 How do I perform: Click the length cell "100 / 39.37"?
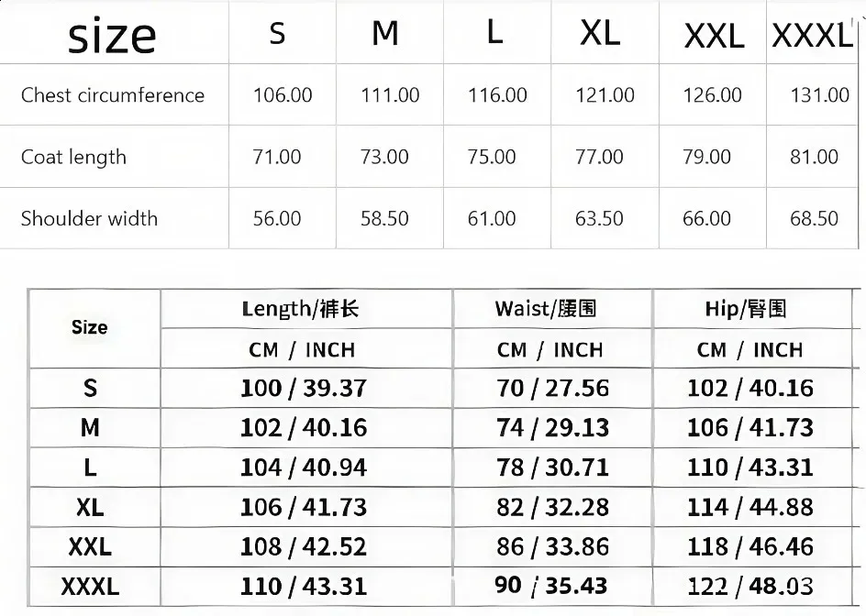(303, 388)
